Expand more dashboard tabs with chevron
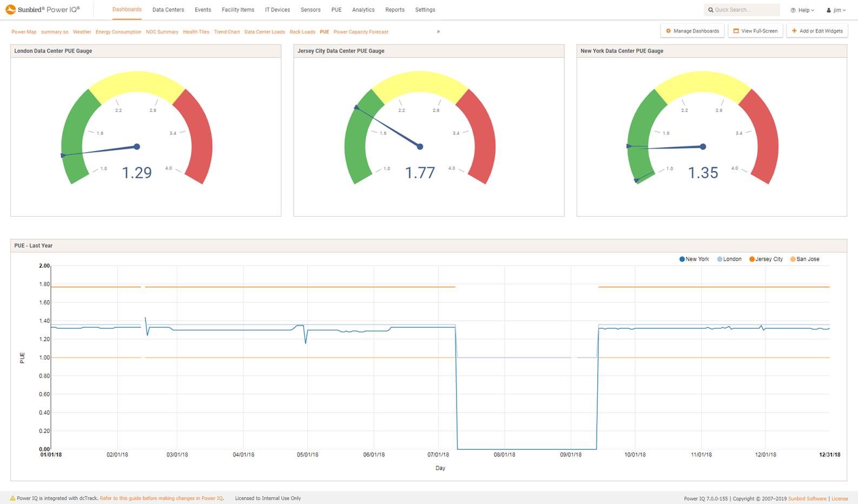 point(438,31)
